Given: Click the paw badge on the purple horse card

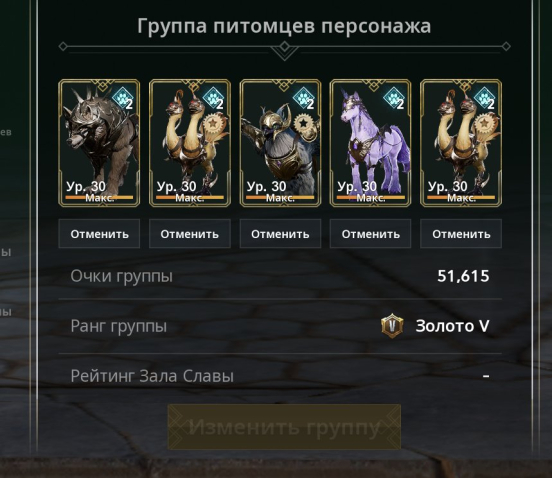Looking at the screenshot, I should pyautogui.click(x=394, y=97).
